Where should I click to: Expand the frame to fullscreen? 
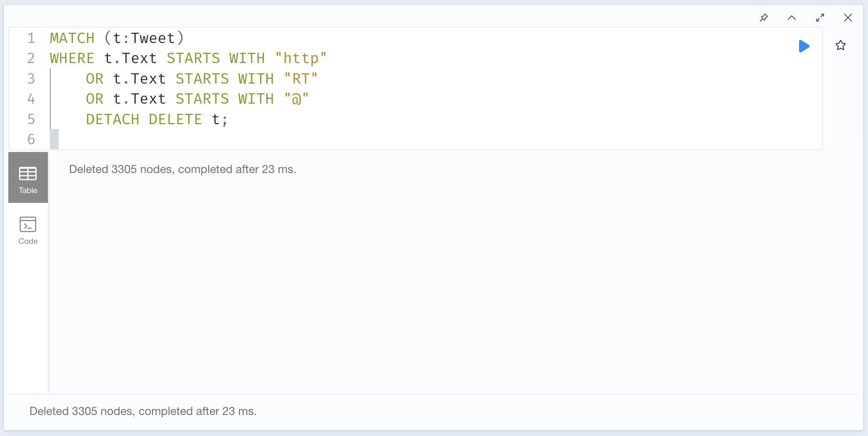click(820, 18)
